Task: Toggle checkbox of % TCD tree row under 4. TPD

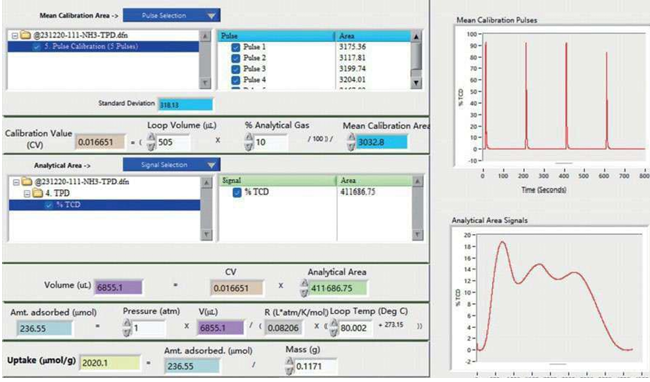Action: pos(49,205)
